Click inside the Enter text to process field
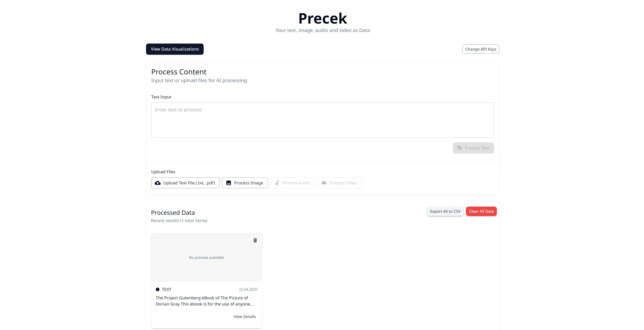The height and width of the screenshot is (330, 644). pyautogui.click(x=322, y=120)
